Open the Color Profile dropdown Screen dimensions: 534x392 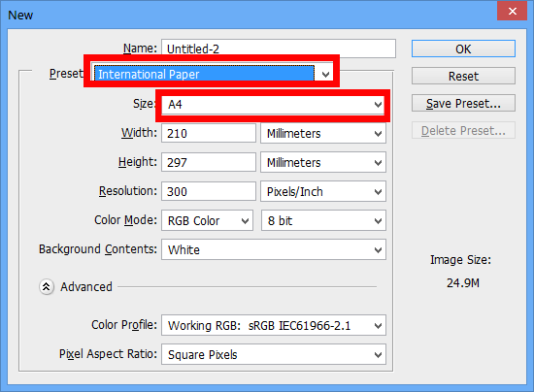274,325
